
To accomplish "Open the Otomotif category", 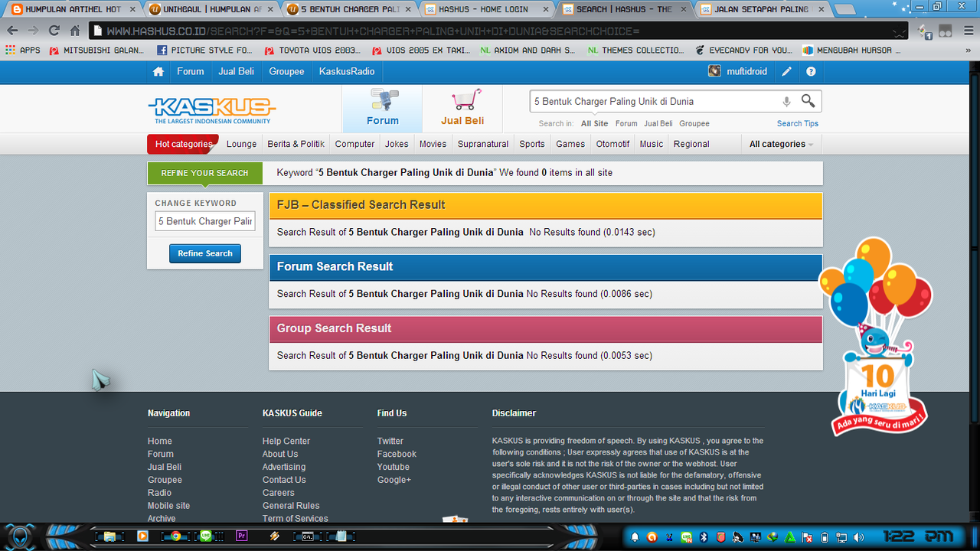I will pos(612,144).
